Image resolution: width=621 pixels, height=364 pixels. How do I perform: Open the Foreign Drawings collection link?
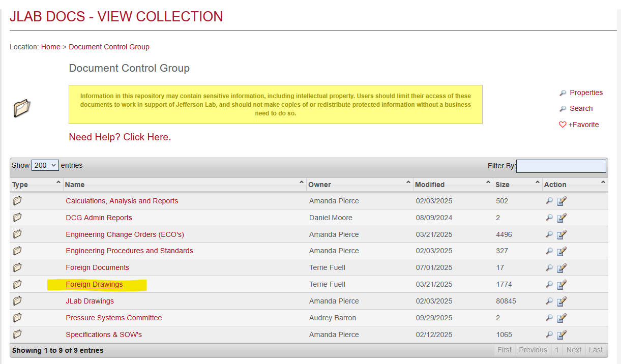pyautogui.click(x=94, y=285)
